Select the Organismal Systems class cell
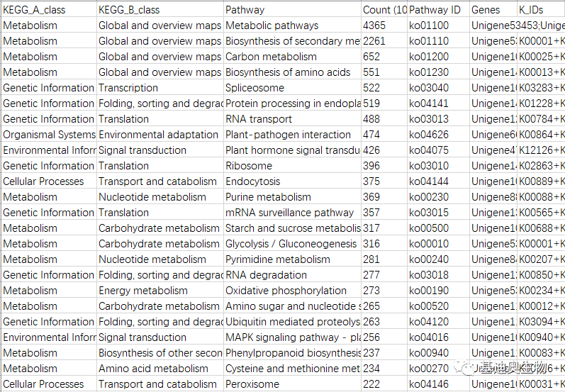Image resolution: width=565 pixels, height=392 pixels. [49, 135]
